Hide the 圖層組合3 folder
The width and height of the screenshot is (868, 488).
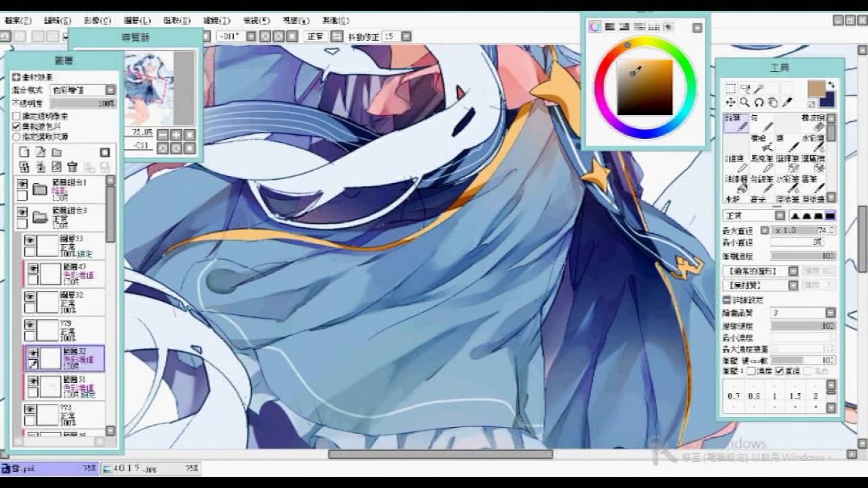tap(22, 212)
